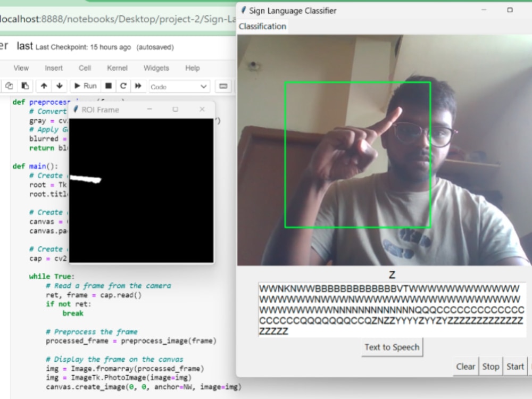
Task: Click the Clear button in classifier window
Action: [465, 367]
